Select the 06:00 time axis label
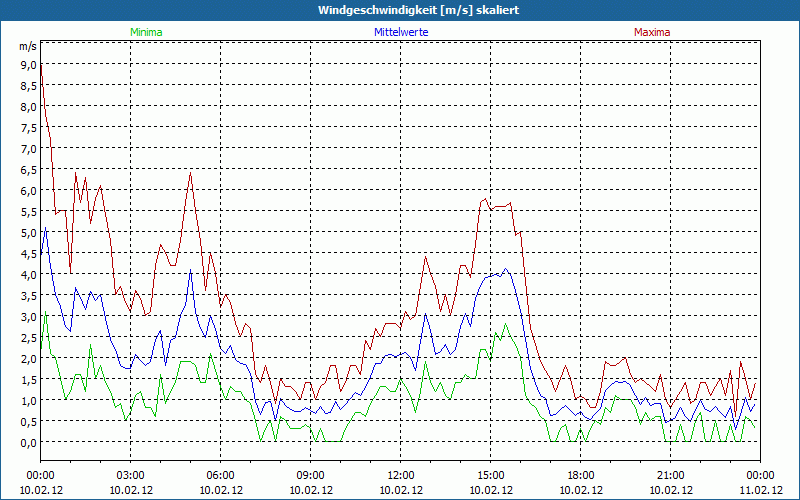800x500 pixels. point(221,475)
